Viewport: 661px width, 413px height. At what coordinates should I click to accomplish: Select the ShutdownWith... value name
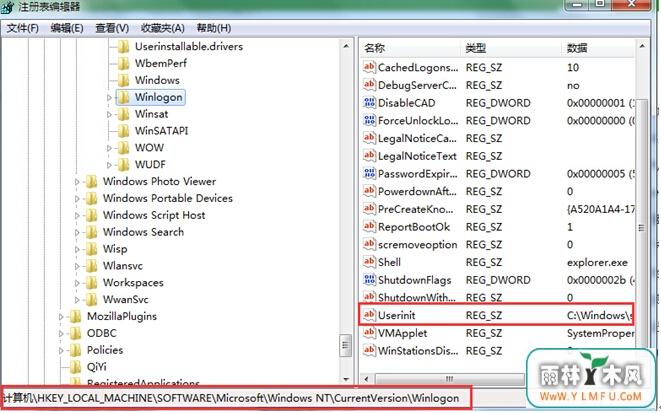(x=416, y=297)
